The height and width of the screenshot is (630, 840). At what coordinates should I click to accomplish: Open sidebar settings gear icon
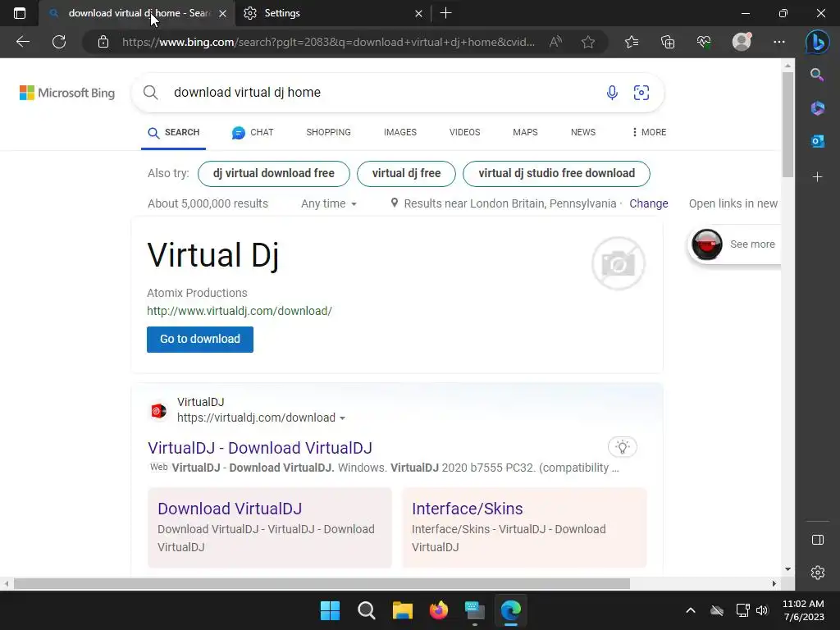[x=818, y=573]
